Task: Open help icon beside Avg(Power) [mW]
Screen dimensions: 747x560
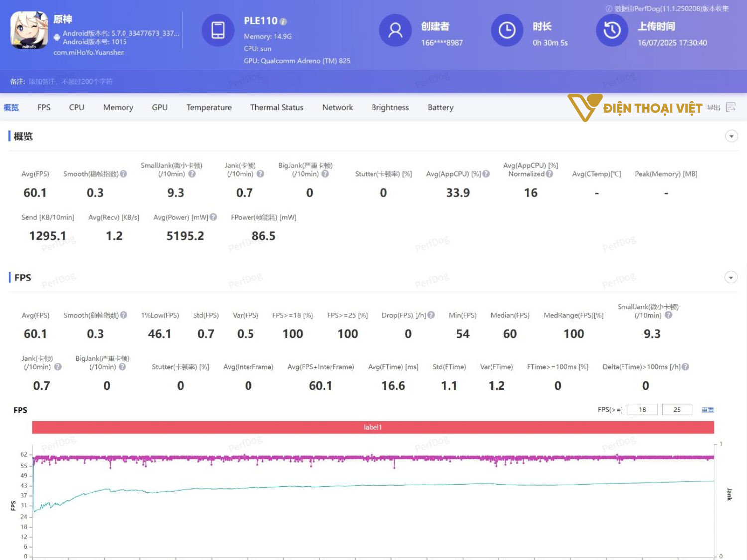Action: tap(213, 217)
